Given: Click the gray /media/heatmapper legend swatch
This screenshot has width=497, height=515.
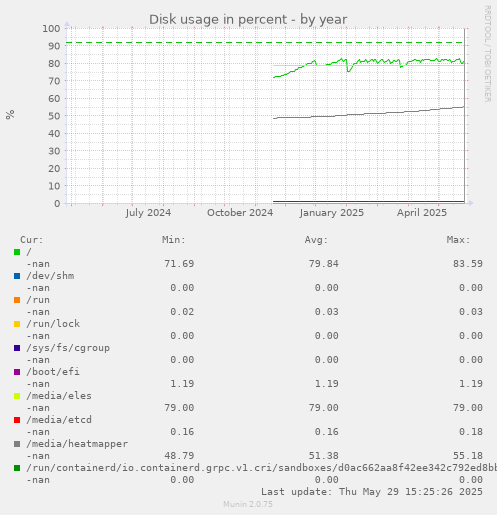Looking at the screenshot, I should pyautogui.click(x=17, y=444).
